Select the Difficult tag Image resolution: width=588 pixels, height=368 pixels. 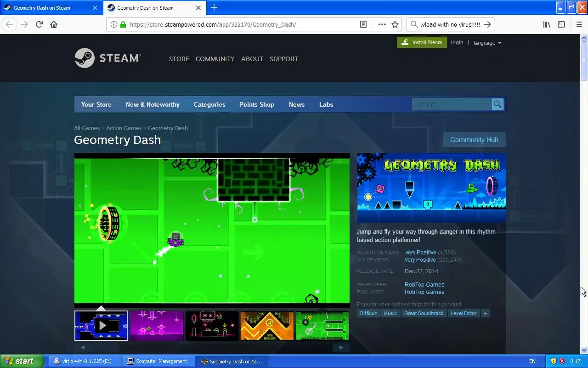[x=368, y=313]
